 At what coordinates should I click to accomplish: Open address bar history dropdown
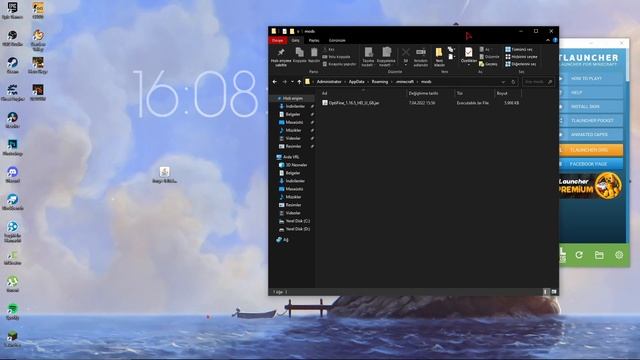(503, 82)
